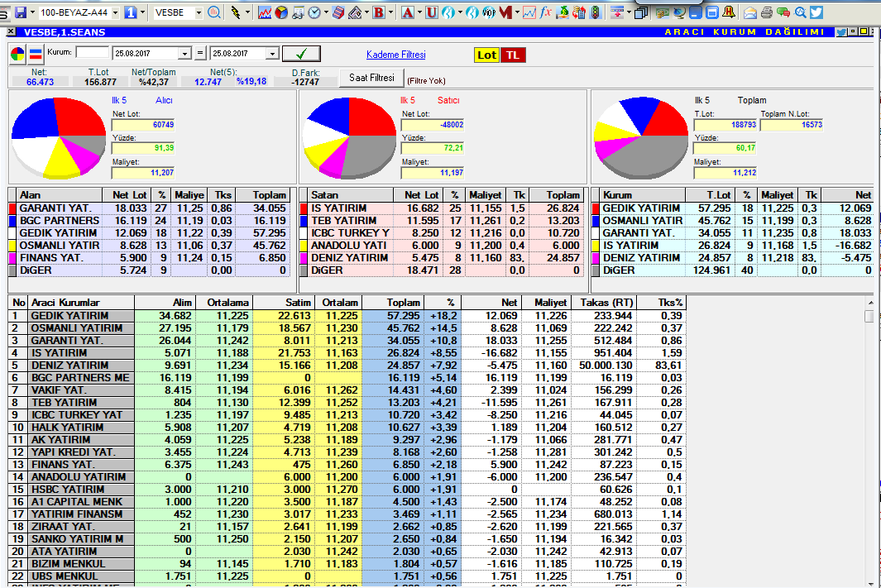Click the save floppy disk icon
The image size is (881, 588).
[21, 12]
